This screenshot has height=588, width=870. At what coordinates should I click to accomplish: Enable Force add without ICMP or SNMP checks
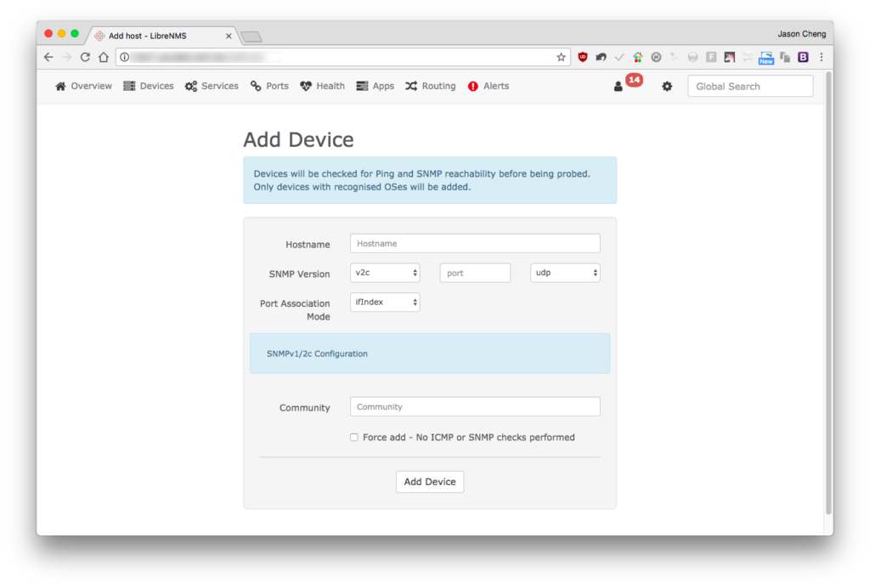click(x=354, y=437)
